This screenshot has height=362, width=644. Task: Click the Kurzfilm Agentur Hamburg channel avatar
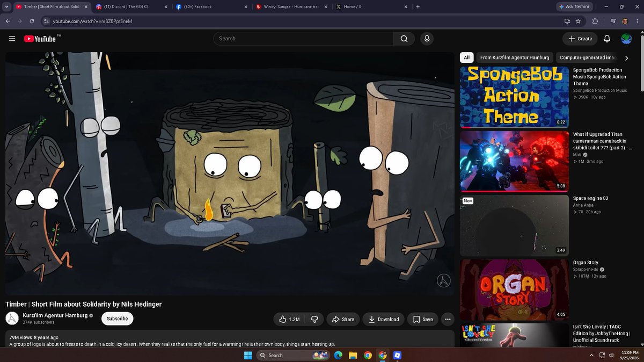(12, 318)
